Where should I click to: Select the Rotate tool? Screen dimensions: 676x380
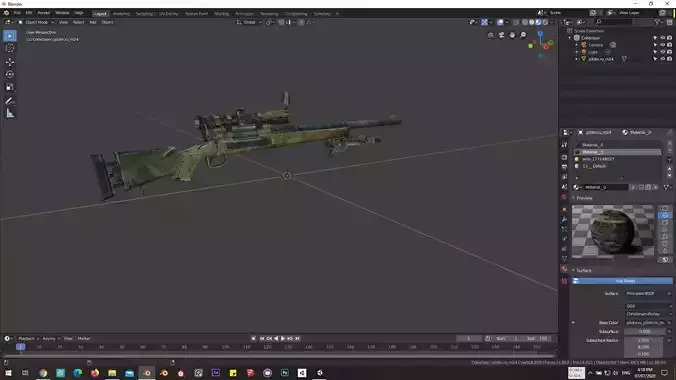pos(9,75)
